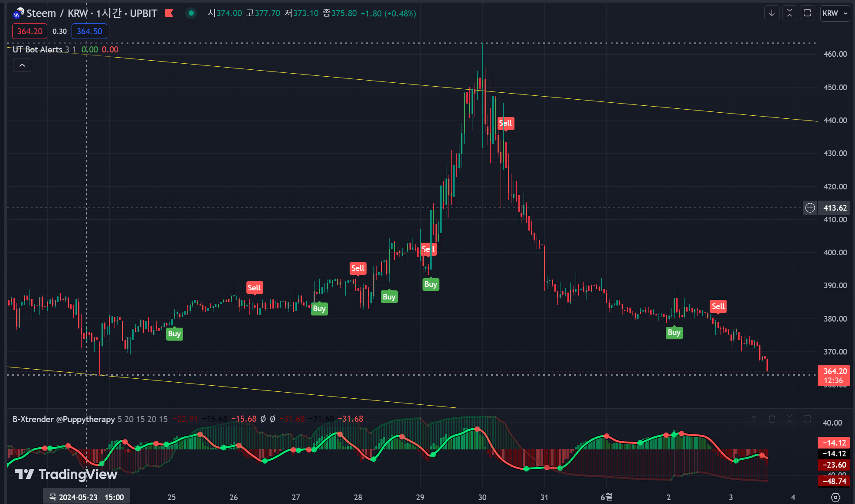The height and width of the screenshot is (504, 855).
Task: Click the Steem / KRW symbol title
Action: 56,13
